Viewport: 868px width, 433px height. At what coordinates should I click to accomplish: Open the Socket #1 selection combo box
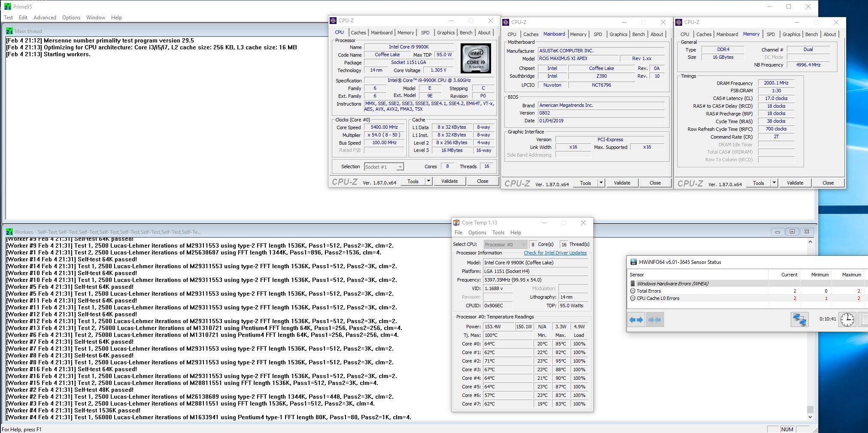[384, 167]
